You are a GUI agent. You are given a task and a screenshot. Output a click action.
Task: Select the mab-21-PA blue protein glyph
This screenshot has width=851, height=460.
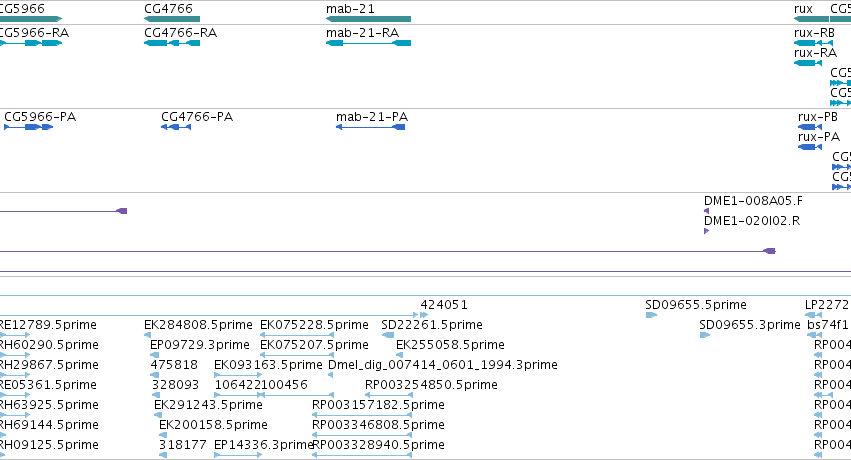pyautogui.click(x=370, y=127)
